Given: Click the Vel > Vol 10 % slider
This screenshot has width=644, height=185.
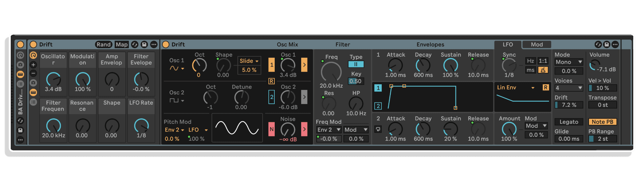Looking at the screenshot, I should click(x=603, y=88).
